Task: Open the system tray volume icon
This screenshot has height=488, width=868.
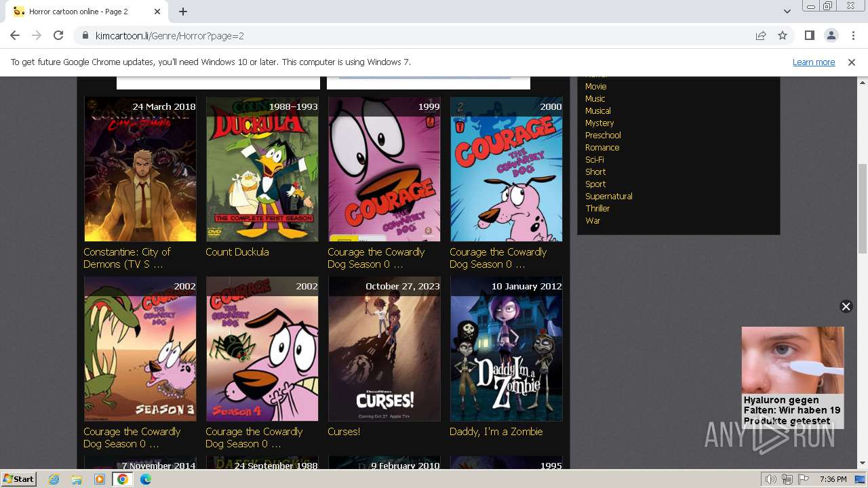Action: coord(771,479)
